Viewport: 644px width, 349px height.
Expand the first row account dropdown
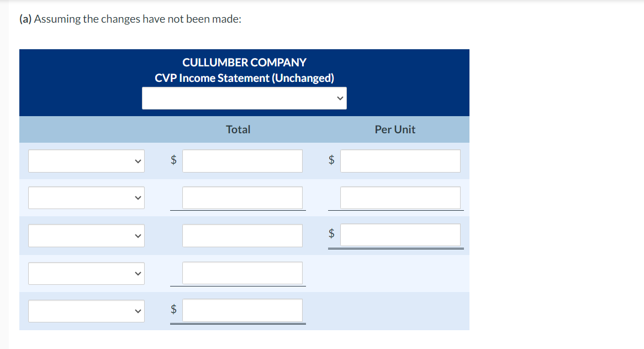(86, 160)
